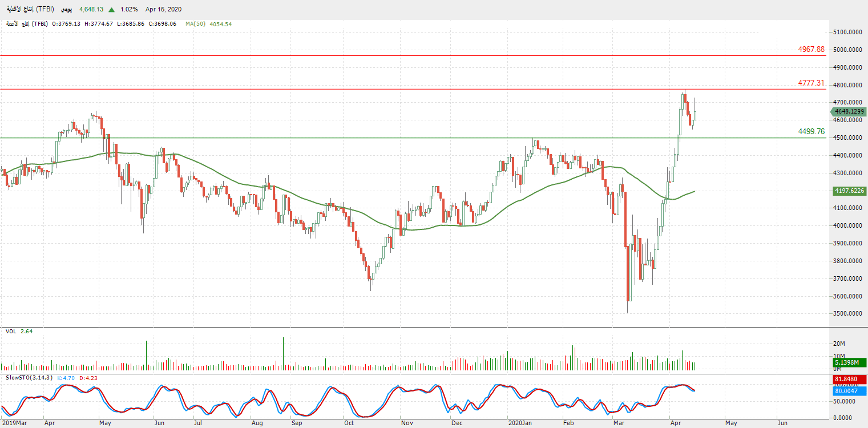Click the high value H:3774.67
Screen dimensions: 868x428
[x=99, y=24]
